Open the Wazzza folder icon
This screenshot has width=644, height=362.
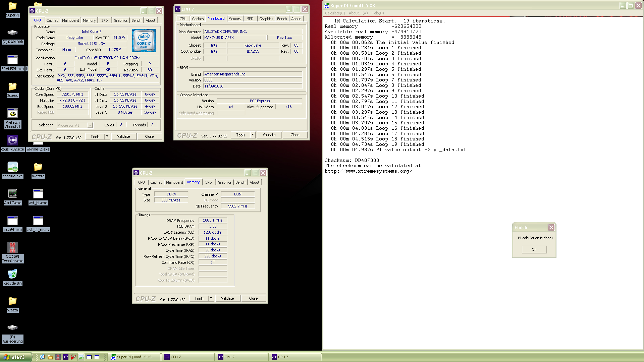pos(38,170)
